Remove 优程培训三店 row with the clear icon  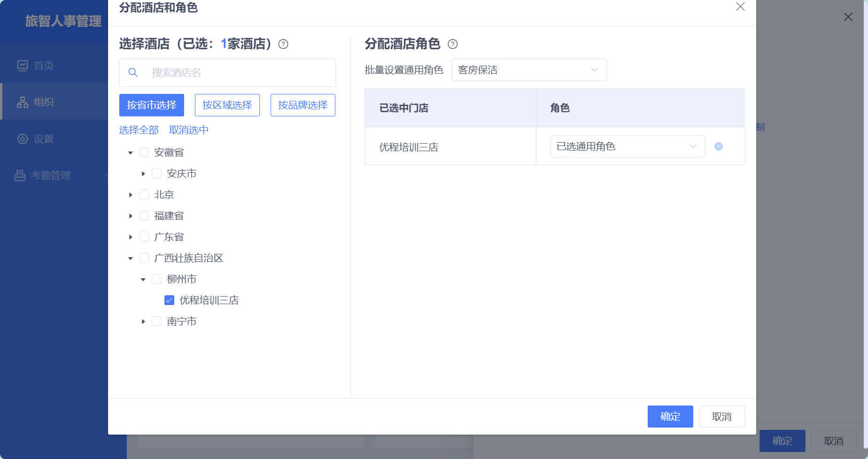[x=719, y=146]
